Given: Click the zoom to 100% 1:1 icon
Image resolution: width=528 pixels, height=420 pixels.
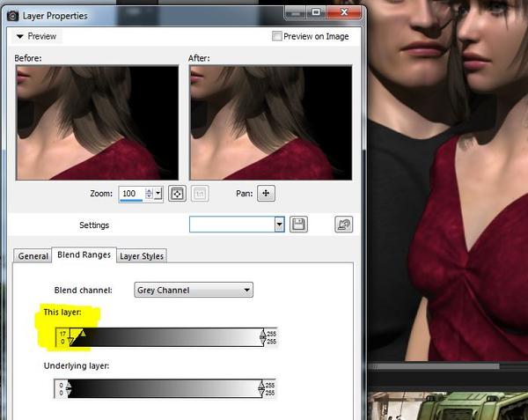Looking at the screenshot, I should [x=200, y=194].
